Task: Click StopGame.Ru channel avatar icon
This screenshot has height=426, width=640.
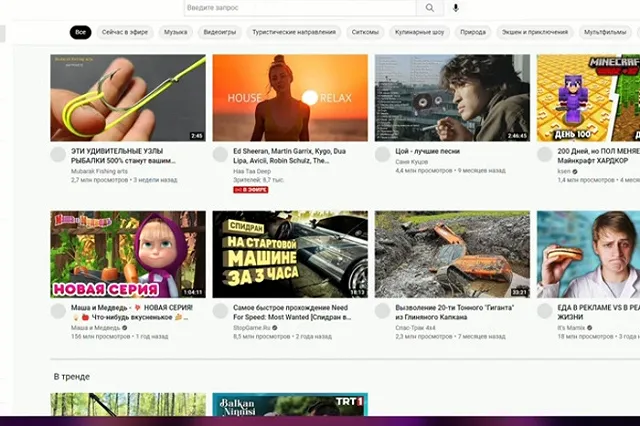Action: [220, 311]
